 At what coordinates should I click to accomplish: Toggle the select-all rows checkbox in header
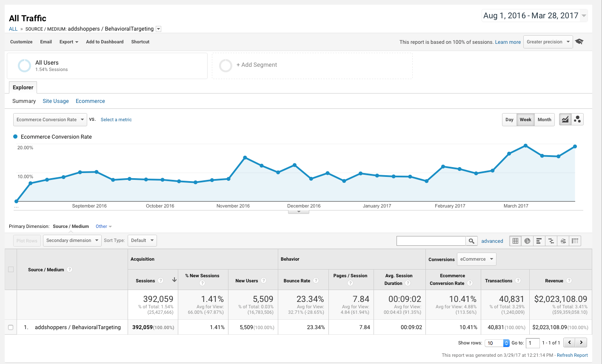(11, 269)
